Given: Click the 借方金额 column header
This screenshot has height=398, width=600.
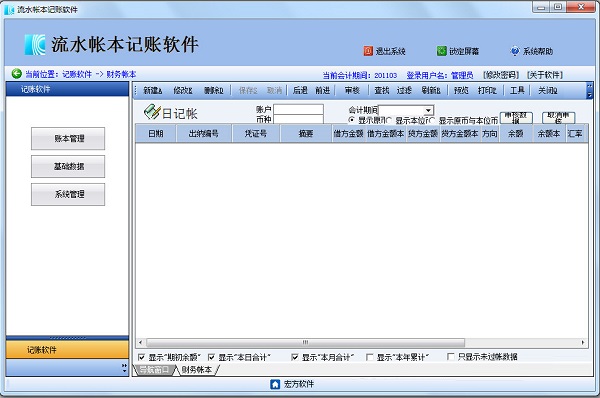Looking at the screenshot, I should (x=348, y=134).
